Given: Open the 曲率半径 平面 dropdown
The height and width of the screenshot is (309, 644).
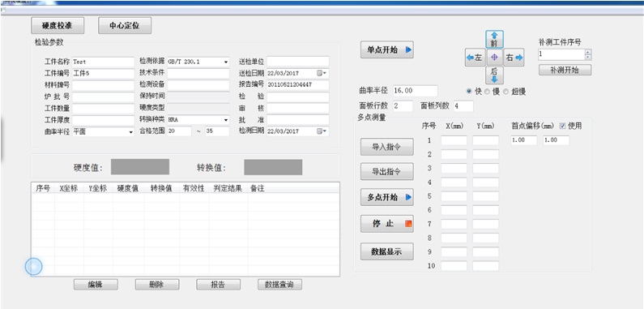Looking at the screenshot, I should coord(130,132).
